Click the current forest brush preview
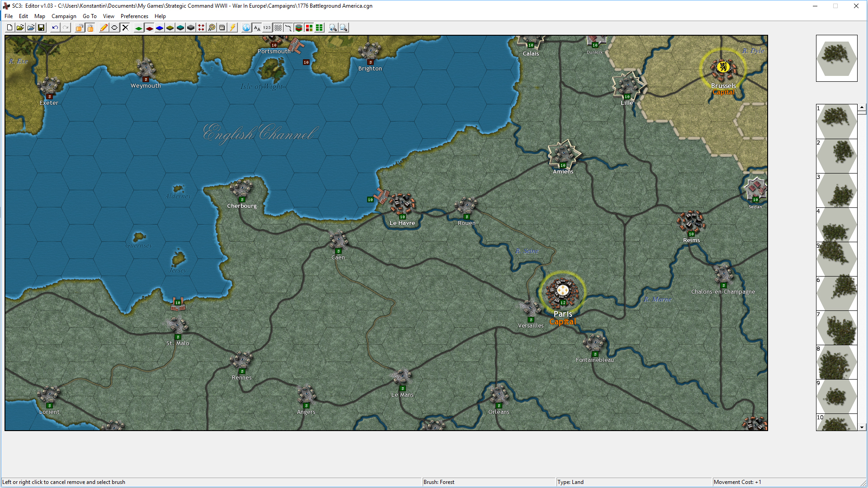The width and height of the screenshot is (868, 488). (836, 58)
